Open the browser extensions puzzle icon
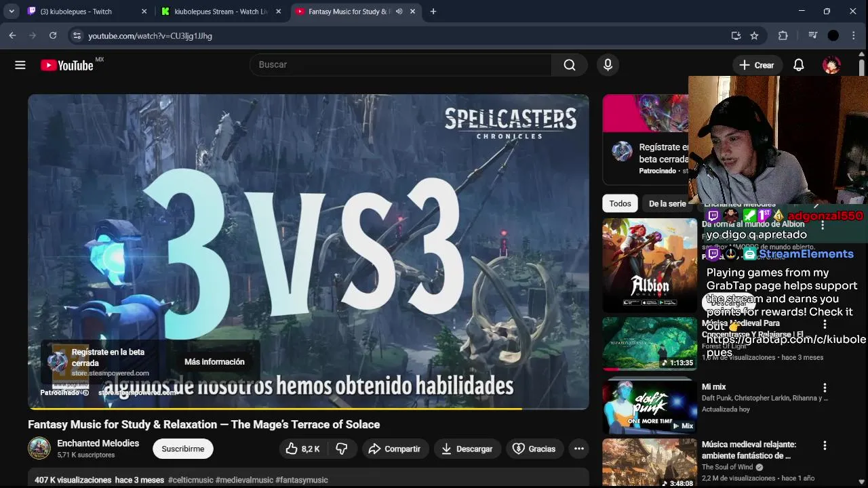 click(x=783, y=36)
